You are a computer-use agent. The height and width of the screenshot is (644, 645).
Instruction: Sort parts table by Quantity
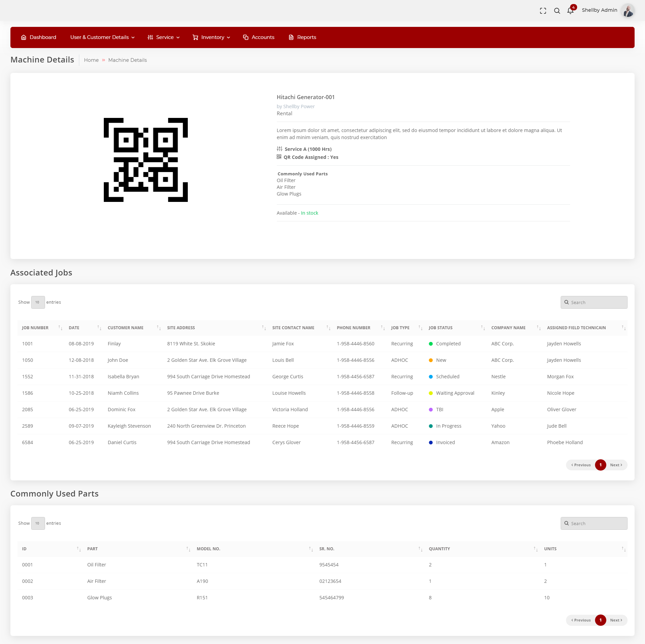pyautogui.click(x=482, y=549)
